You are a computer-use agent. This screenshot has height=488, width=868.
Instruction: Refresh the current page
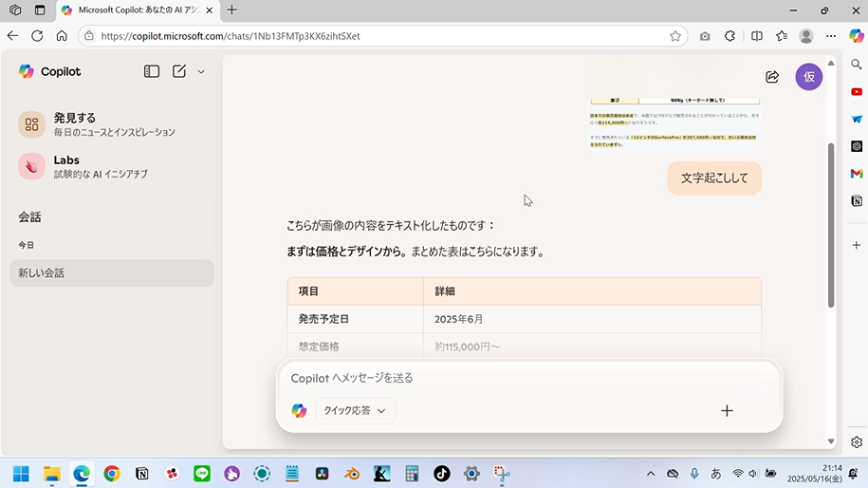pos(37,36)
